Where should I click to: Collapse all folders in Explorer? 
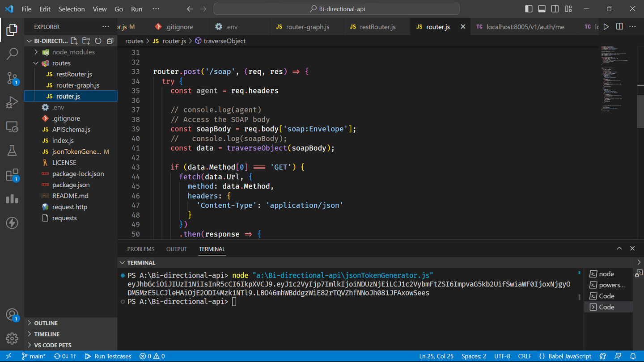110,41
